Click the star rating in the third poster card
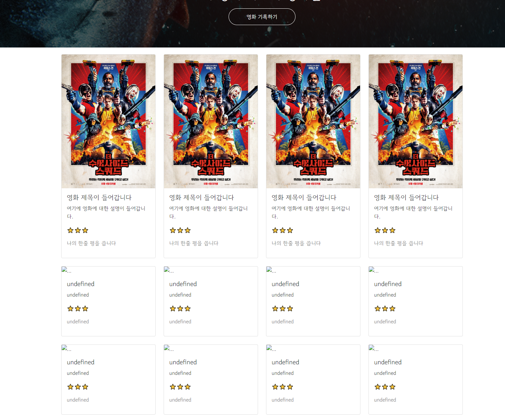Screen dimensions: 505x420 point(282,230)
